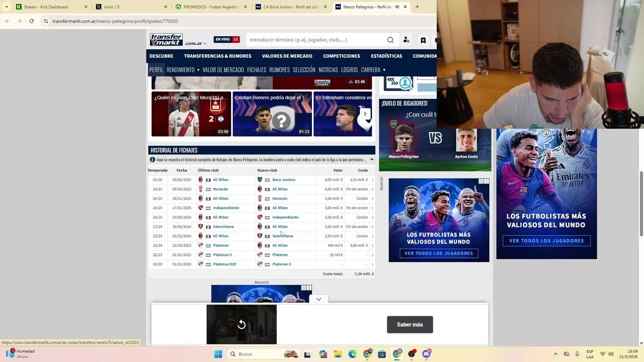Screen dimensions: 644x362
Task: Open the Boca Juniors club link
Action: pos(284,180)
